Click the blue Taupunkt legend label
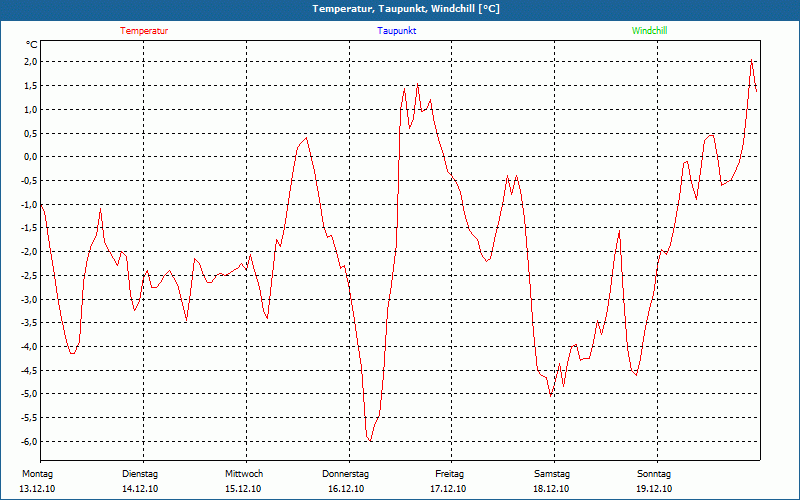The width and height of the screenshot is (800, 500). [x=396, y=31]
